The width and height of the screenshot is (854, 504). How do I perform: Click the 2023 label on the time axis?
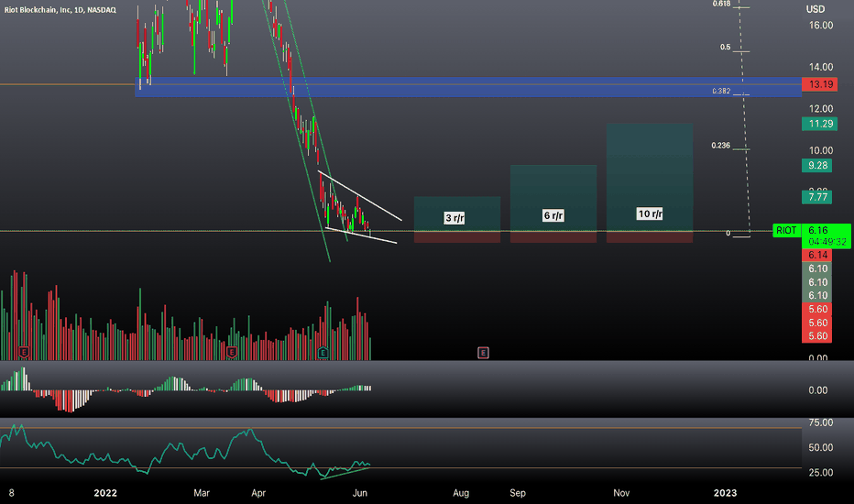tap(725, 493)
